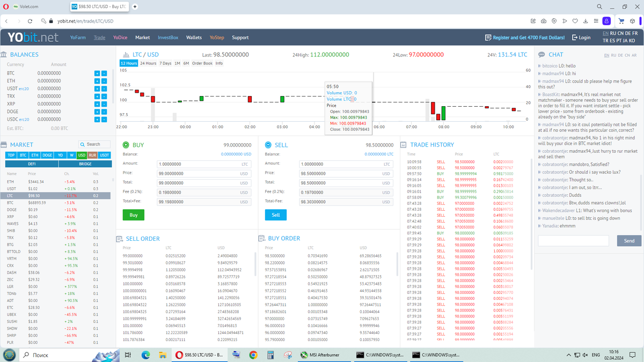Open the Support menu item

[240, 38]
